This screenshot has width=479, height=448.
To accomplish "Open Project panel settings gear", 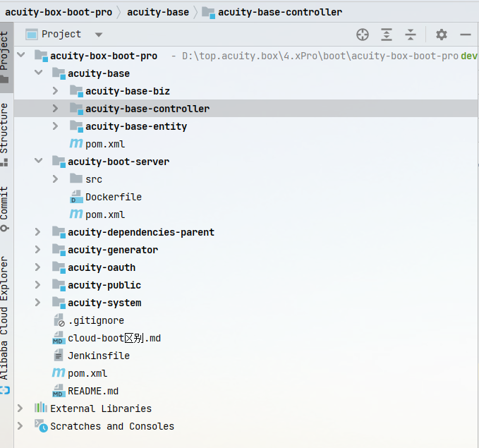I will click(442, 35).
